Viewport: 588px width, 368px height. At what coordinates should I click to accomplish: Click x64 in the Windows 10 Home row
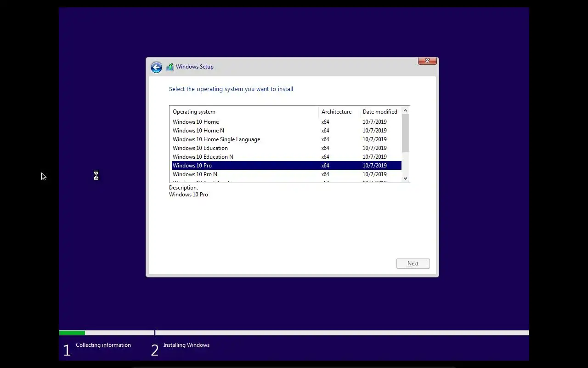point(325,122)
